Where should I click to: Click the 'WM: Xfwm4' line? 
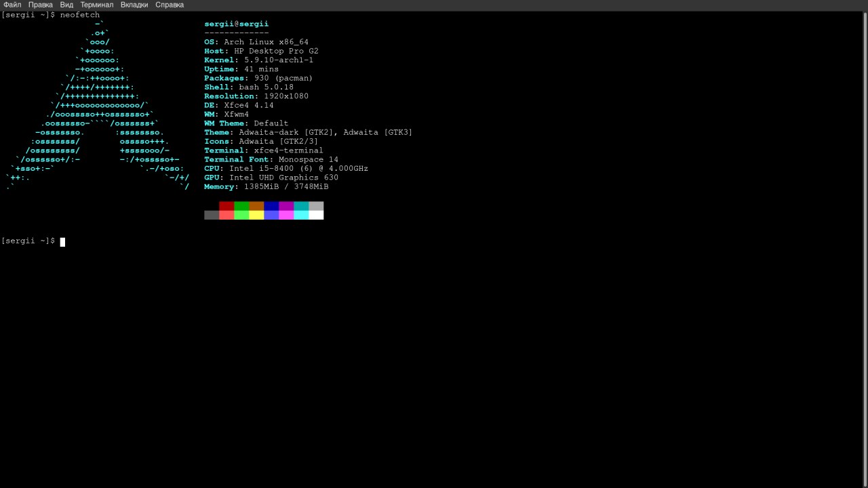[x=226, y=114]
